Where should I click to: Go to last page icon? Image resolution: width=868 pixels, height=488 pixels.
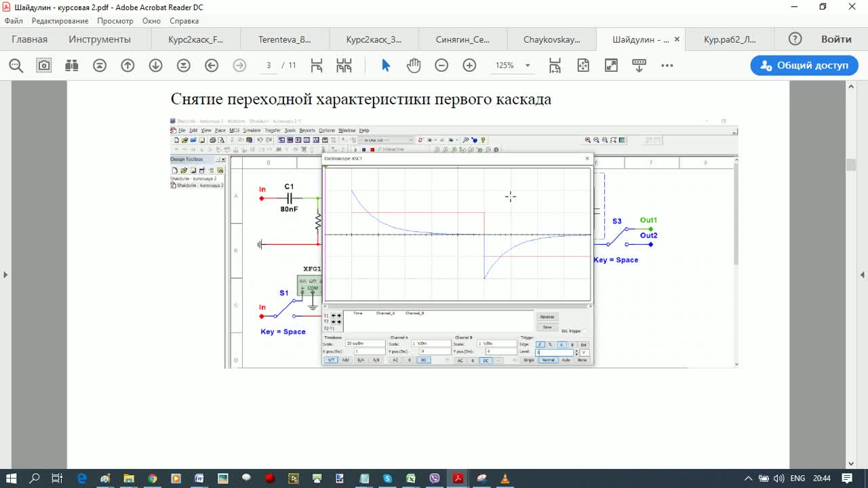183,66
